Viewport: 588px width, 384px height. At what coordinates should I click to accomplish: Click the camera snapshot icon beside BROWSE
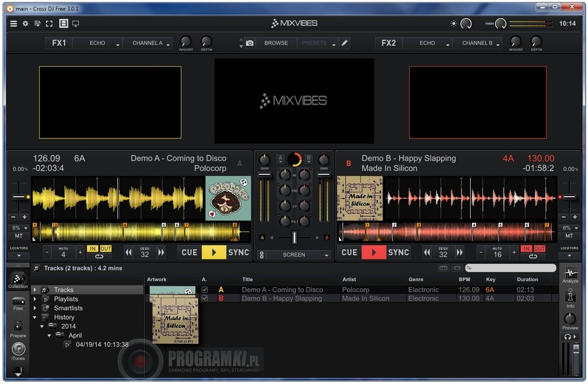[250, 43]
